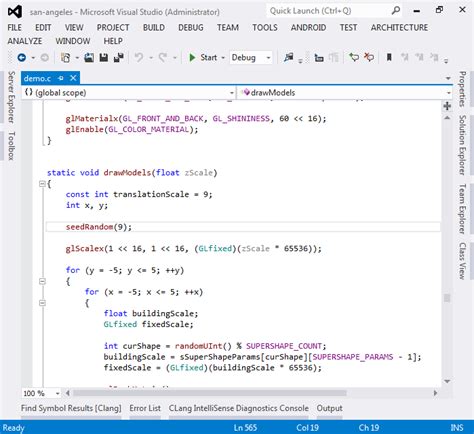474x434 pixels.
Task: Open the ANDROID menu
Action: (x=308, y=27)
